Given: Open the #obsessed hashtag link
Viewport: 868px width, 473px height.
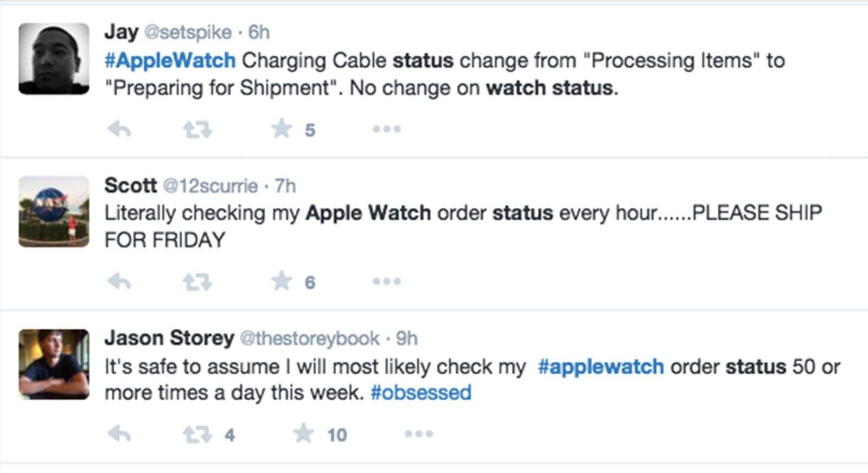Looking at the screenshot, I should coord(420,392).
